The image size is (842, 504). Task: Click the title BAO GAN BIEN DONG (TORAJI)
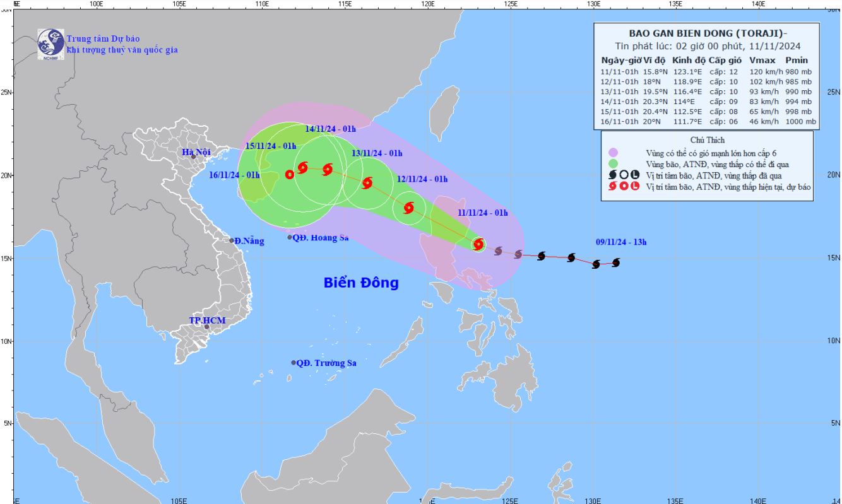coord(708,33)
